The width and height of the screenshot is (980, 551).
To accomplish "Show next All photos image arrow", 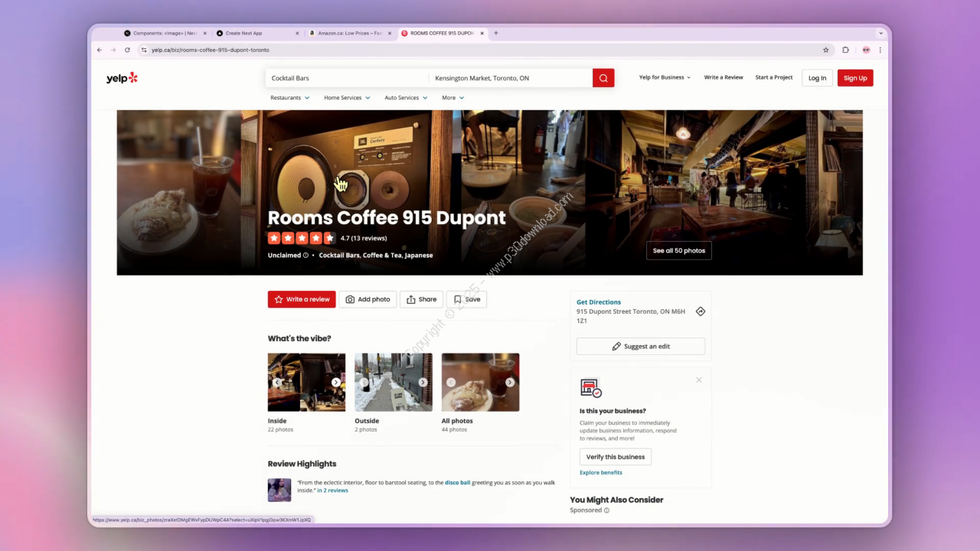I will point(510,382).
